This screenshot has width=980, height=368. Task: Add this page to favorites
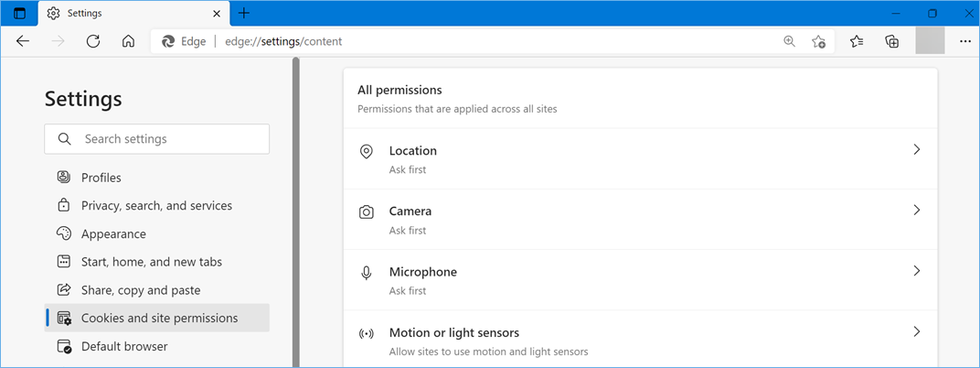[x=819, y=41]
